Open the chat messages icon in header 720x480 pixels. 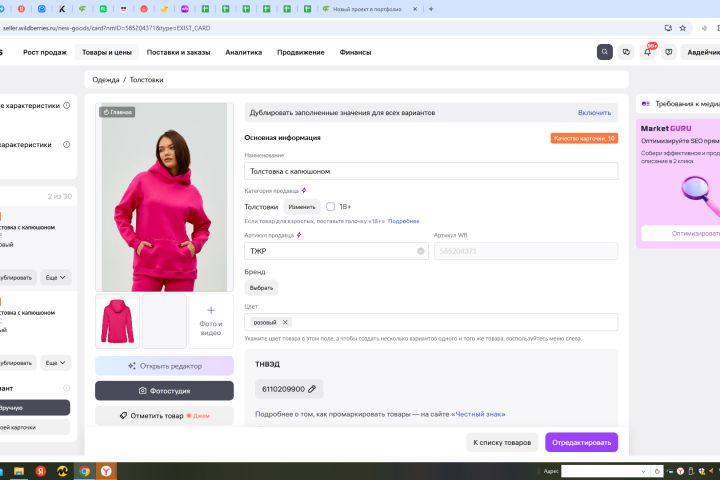click(x=626, y=52)
